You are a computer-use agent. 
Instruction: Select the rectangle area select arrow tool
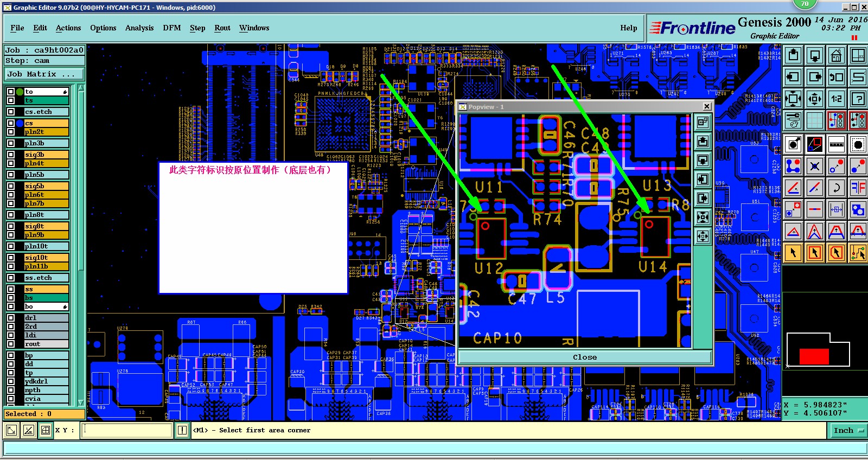[x=815, y=253]
